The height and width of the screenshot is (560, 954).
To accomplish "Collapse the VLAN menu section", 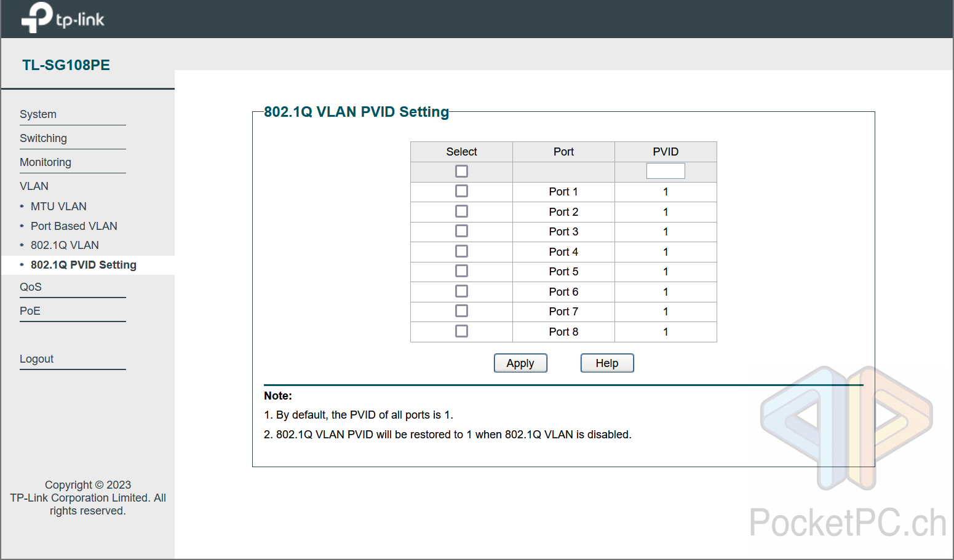I will pos(34,186).
